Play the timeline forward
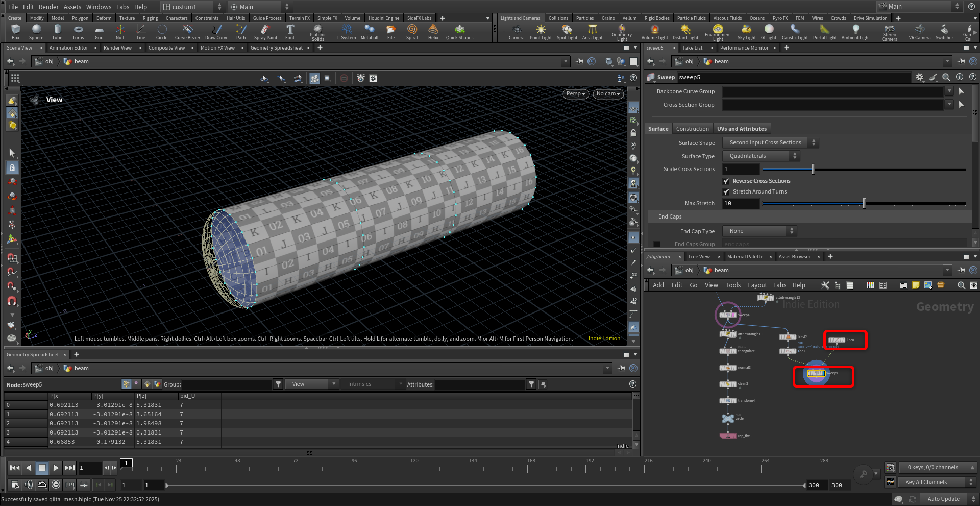 (x=56, y=468)
